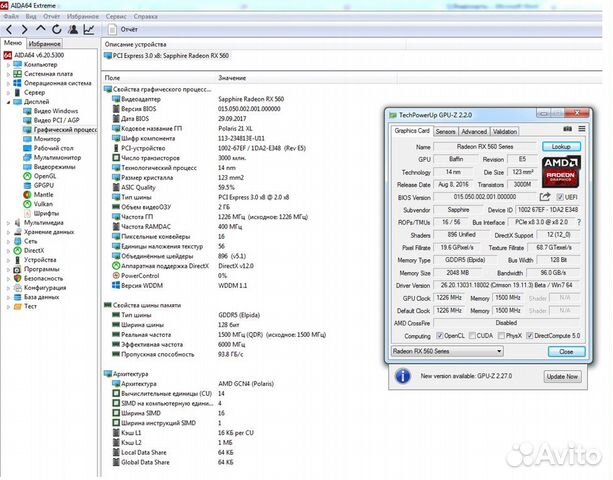Select Мультимонитор in the tree
Screen dimensions: 613x480
pos(52,158)
